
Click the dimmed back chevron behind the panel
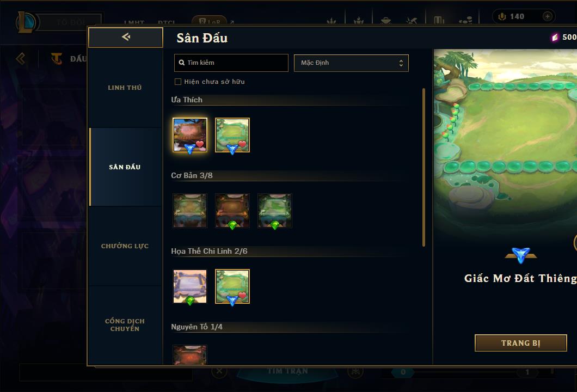[21, 58]
